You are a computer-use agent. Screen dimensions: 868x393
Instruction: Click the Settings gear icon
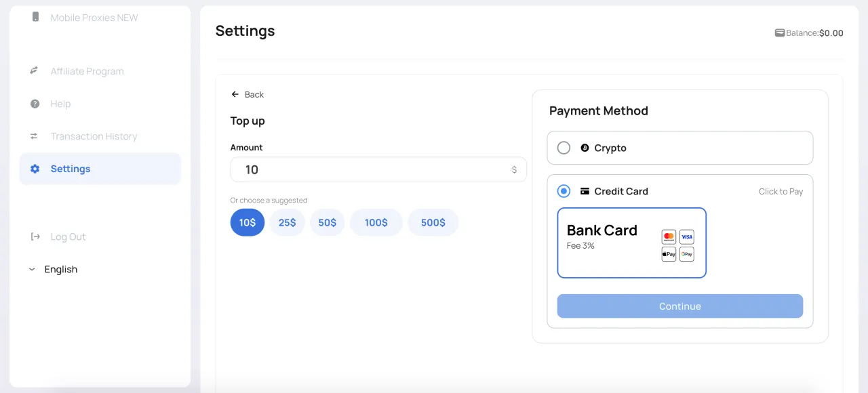(35, 169)
